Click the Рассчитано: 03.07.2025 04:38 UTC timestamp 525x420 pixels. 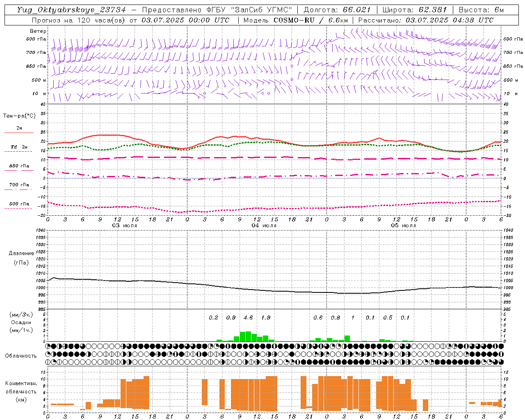coord(426,20)
